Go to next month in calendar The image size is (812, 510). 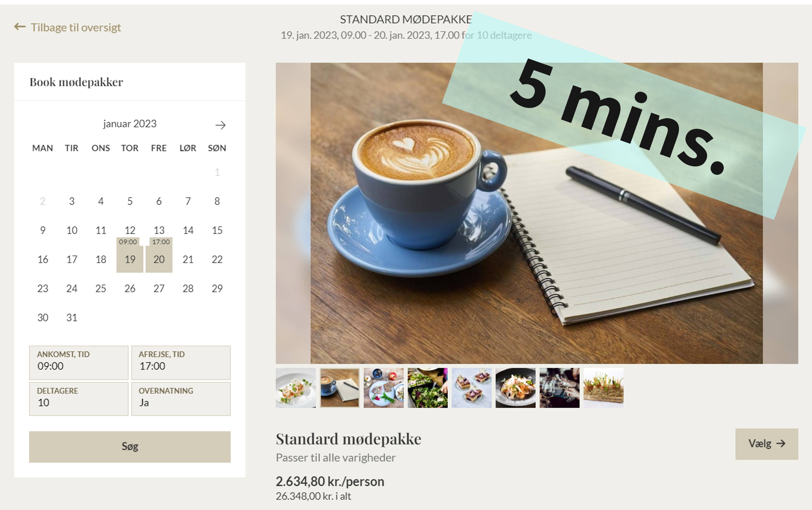(x=220, y=125)
